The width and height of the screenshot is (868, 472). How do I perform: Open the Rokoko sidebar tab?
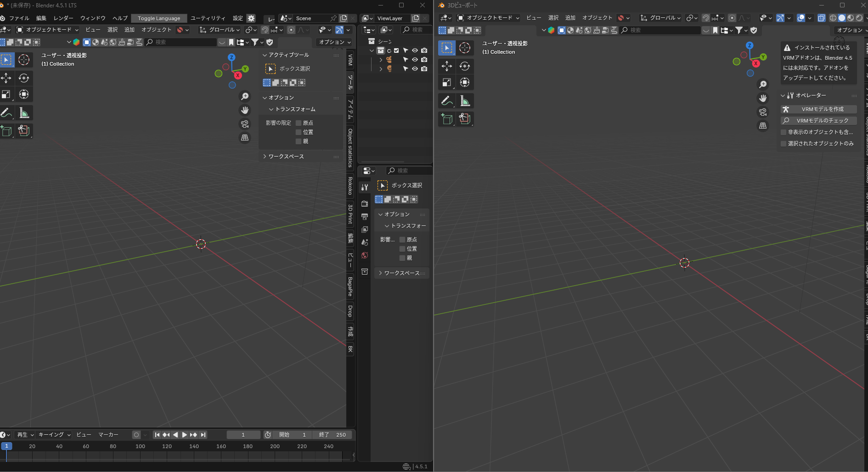[x=350, y=186]
